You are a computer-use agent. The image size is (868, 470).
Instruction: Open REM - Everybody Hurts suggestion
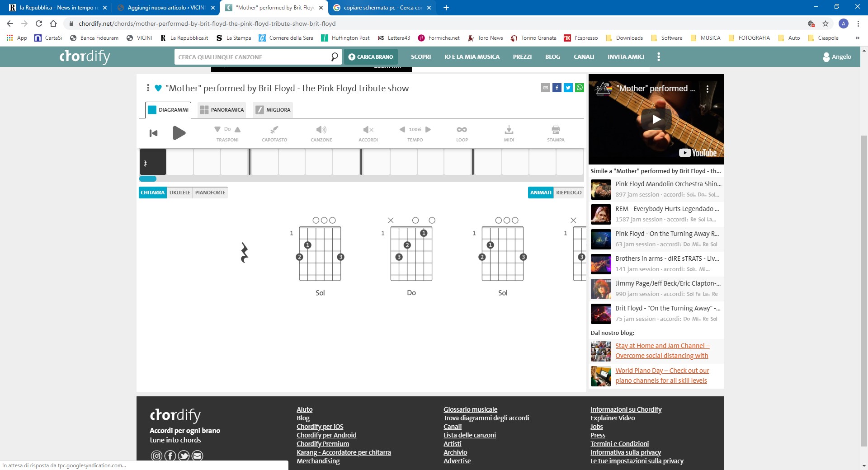point(656,214)
